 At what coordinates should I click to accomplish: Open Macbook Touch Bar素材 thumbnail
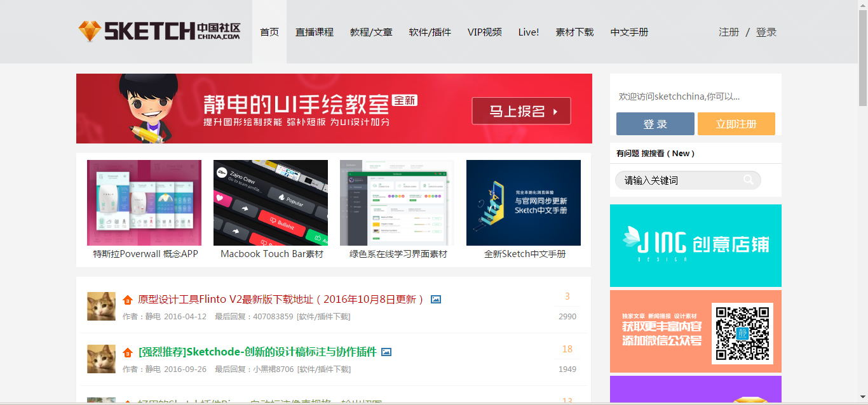(271, 202)
